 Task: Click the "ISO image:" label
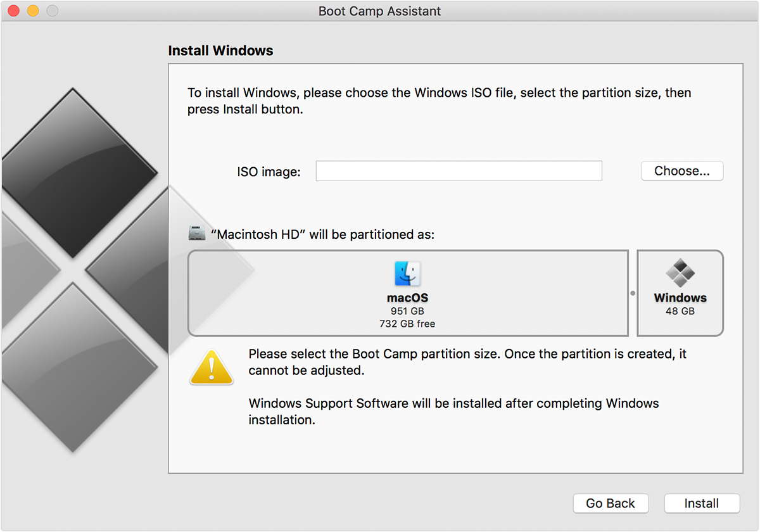tap(269, 172)
